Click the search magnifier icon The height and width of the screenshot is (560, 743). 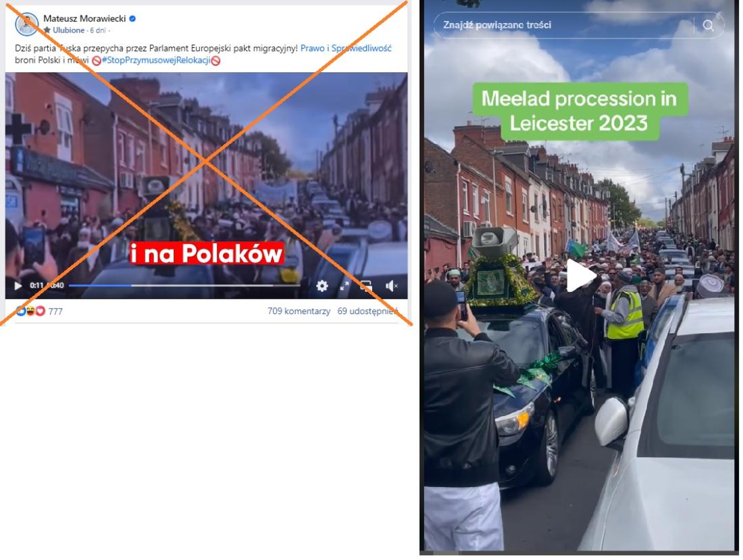tap(708, 26)
